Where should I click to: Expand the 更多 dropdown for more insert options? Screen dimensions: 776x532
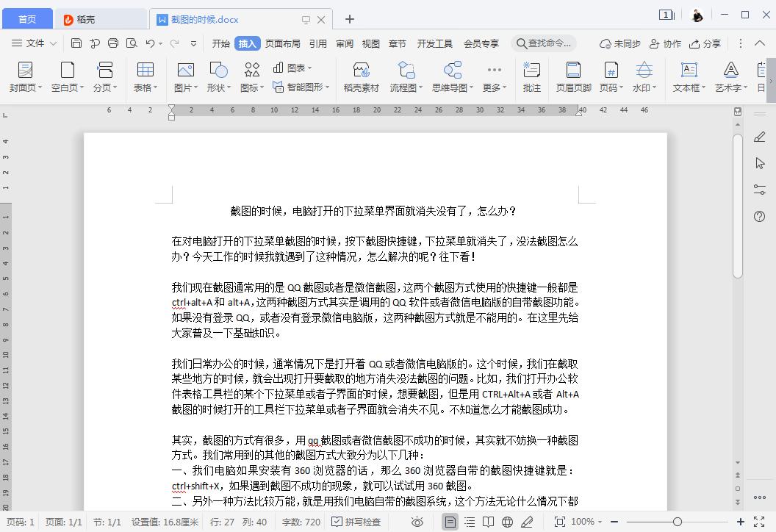(493, 86)
